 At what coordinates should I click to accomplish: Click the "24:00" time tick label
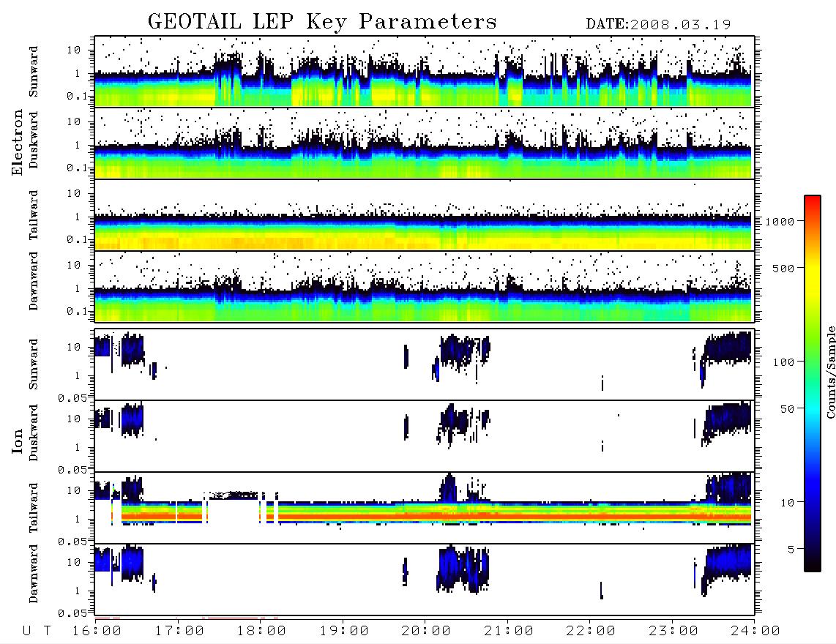(x=756, y=631)
